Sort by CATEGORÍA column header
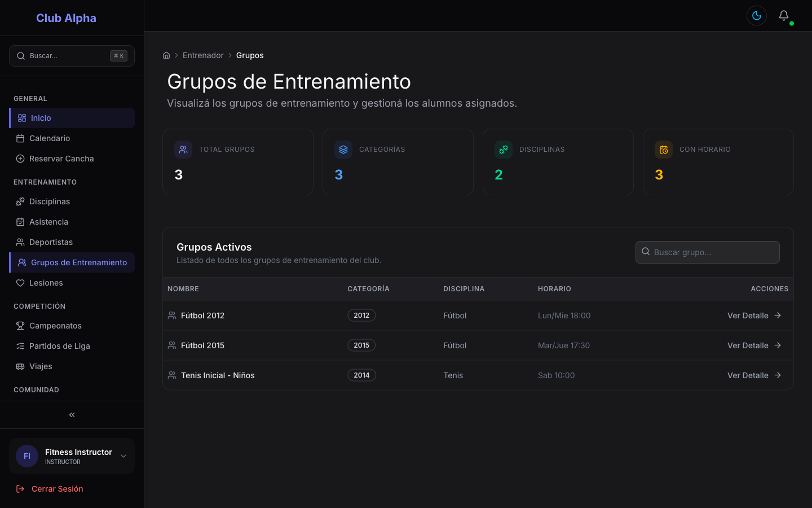 click(368, 289)
